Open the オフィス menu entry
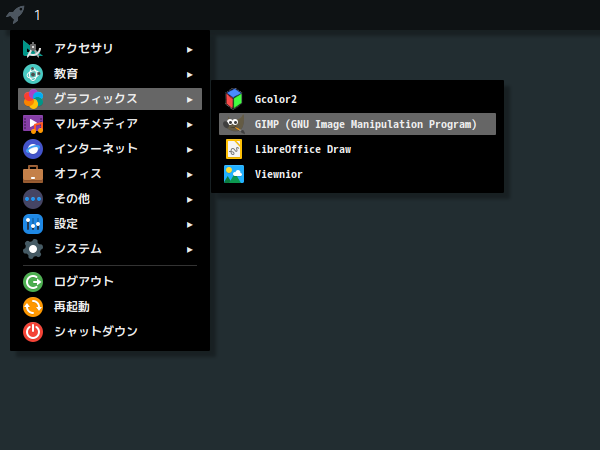The image size is (600, 450). [110, 174]
